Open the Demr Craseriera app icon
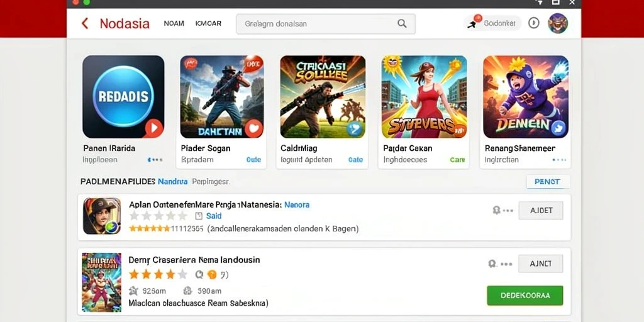 (102, 282)
